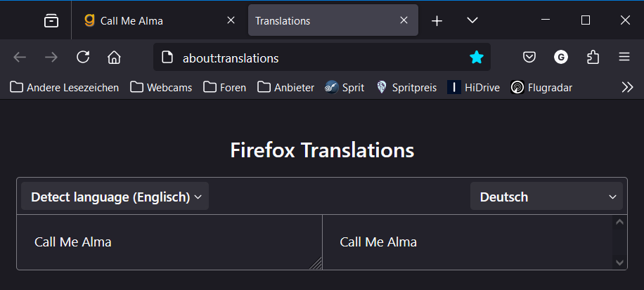Viewport: 644px width, 290px height.
Task: Reload the current page
Action: pyautogui.click(x=83, y=58)
